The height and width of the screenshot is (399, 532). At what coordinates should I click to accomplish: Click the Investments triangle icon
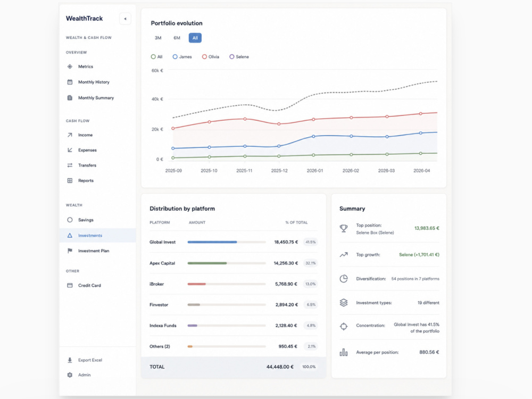coord(70,236)
